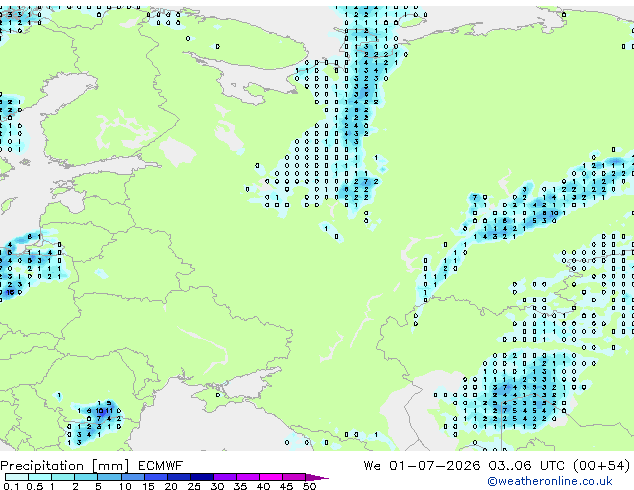
Task: Click the 1–2 mm legend swatch
Action: click(x=63, y=477)
